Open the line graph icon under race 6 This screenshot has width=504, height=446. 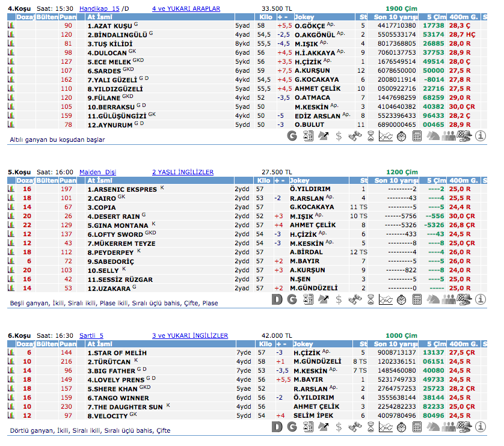(x=386, y=427)
